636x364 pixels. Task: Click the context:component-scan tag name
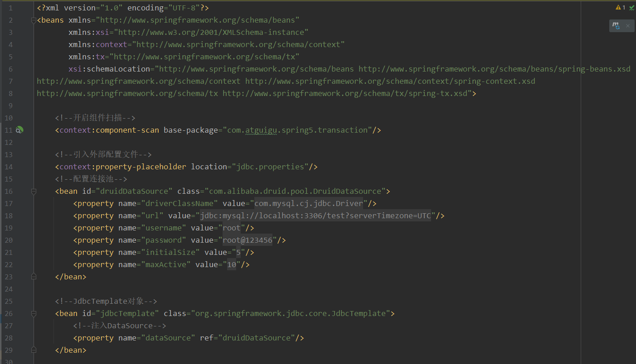pyautogui.click(x=109, y=130)
